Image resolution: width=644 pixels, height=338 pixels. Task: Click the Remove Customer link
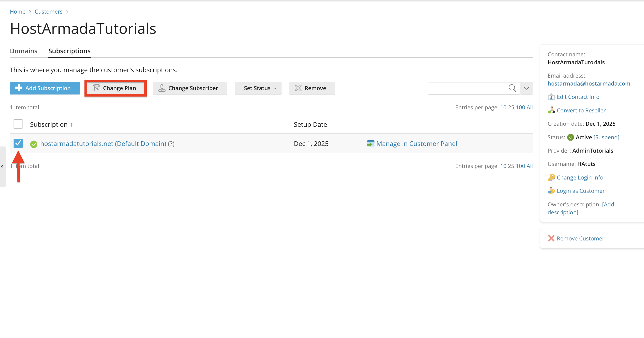pos(581,238)
